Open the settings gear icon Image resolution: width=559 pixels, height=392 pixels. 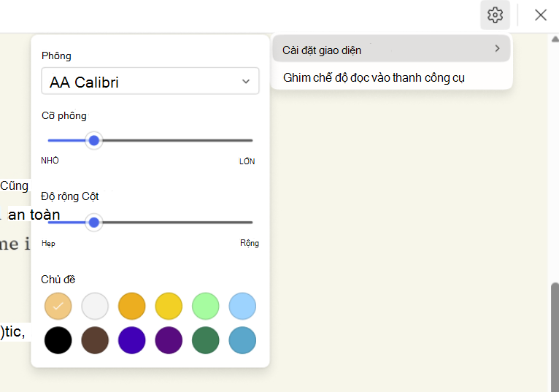tap(495, 15)
